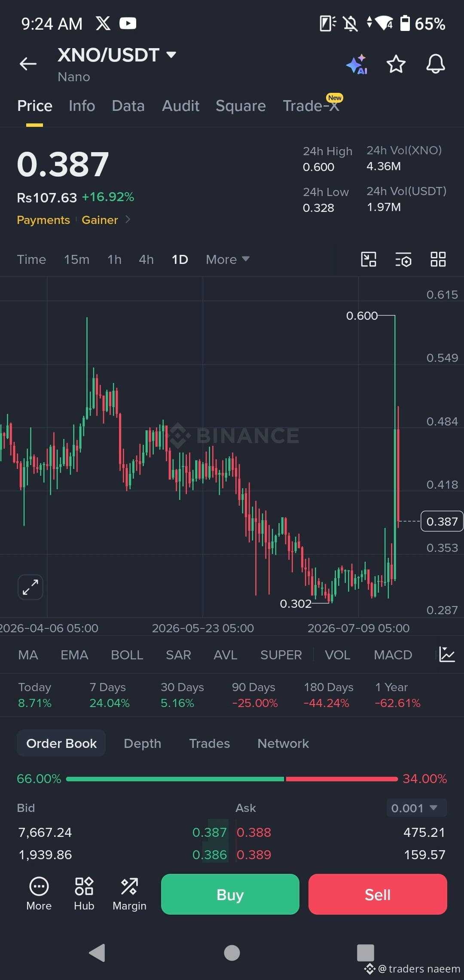The height and width of the screenshot is (980, 464).
Task: Expand tags with the chevron arrow
Action: [128, 220]
